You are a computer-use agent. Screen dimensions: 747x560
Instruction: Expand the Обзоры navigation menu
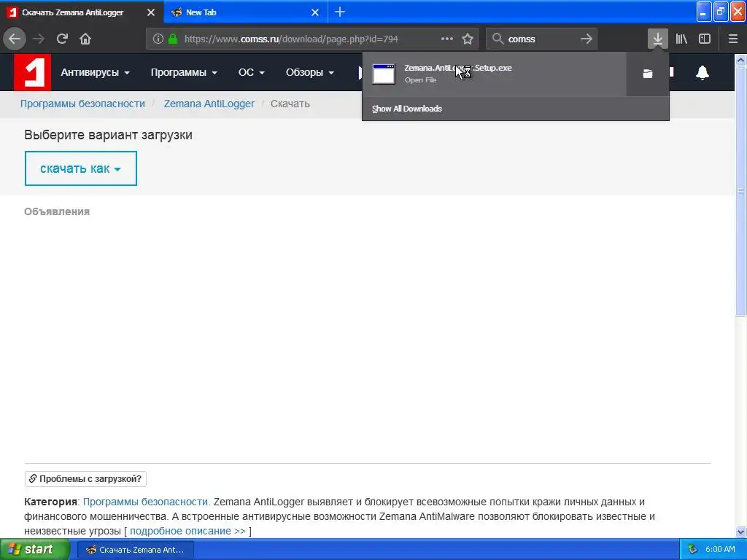click(309, 72)
